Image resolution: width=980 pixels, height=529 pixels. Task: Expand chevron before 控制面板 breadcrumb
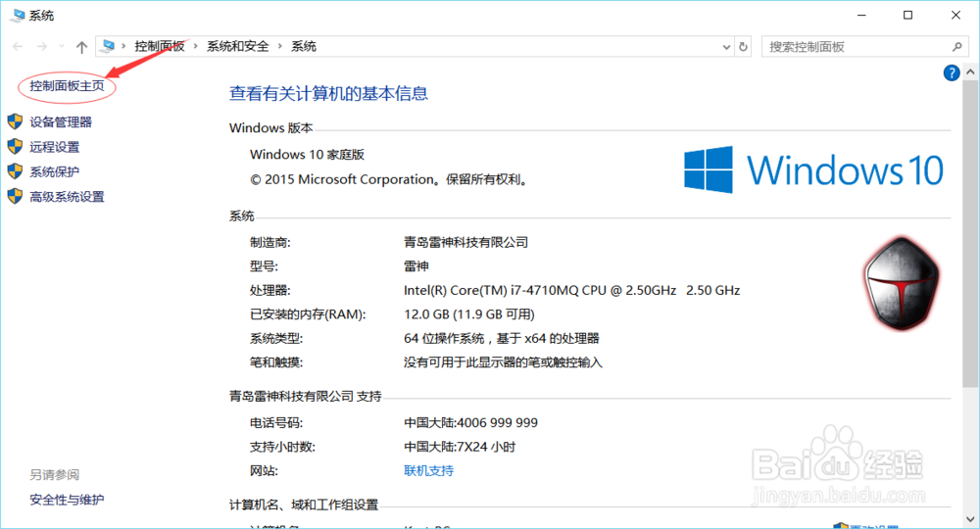pos(123,46)
